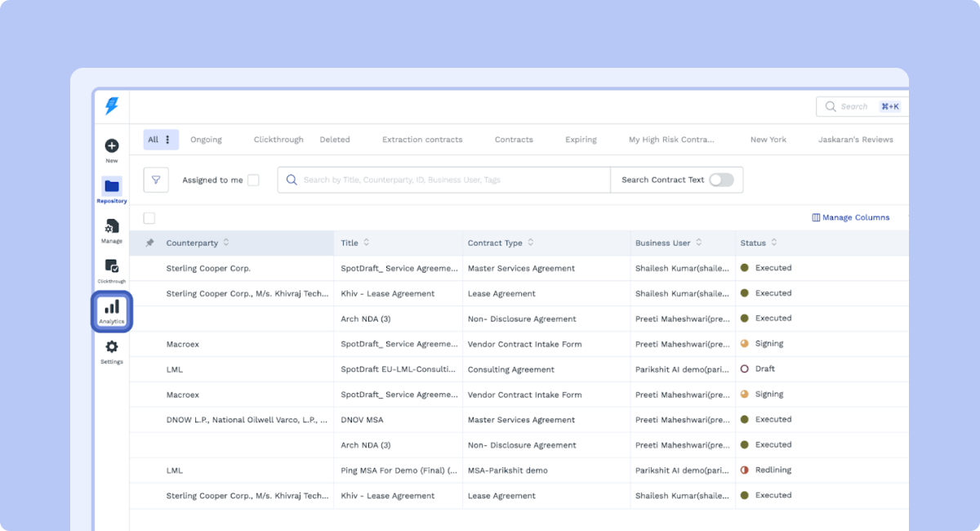The height and width of the screenshot is (531, 980).
Task: Tick the Assigned to me checkbox
Action: tap(253, 180)
